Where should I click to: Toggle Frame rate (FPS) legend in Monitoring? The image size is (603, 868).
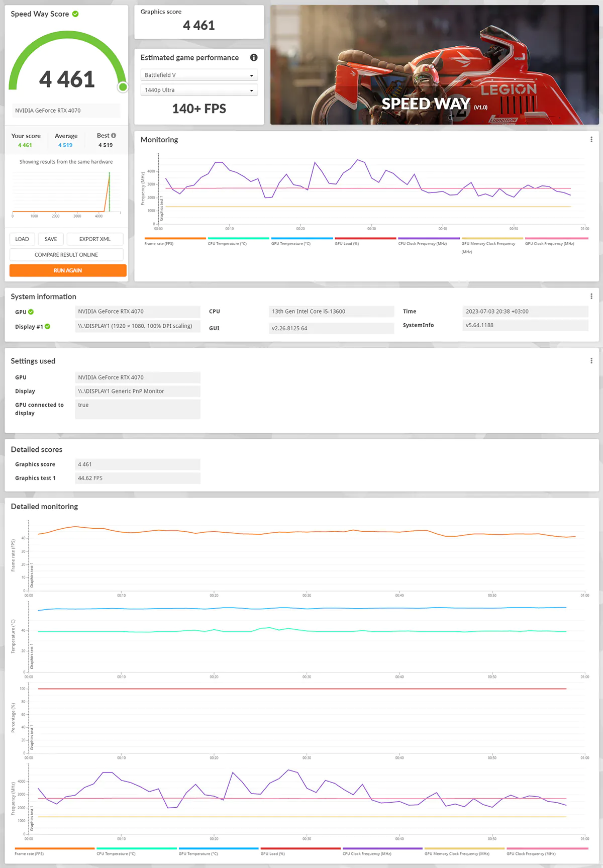click(x=174, y=242)
